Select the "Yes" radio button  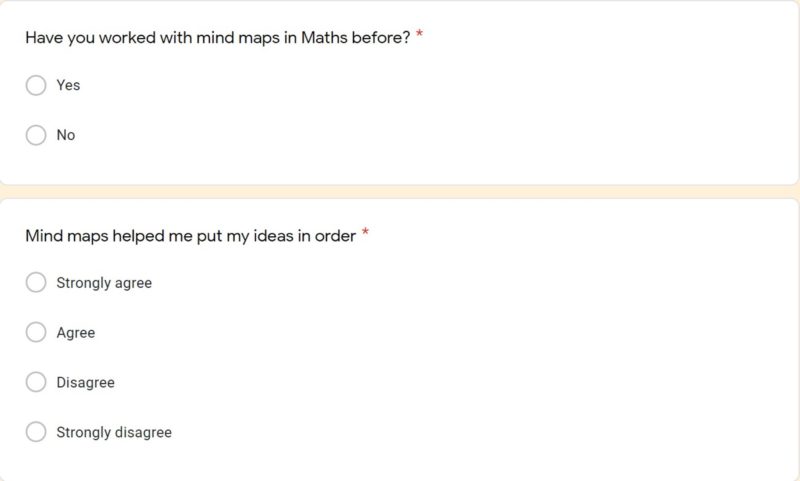36,85
